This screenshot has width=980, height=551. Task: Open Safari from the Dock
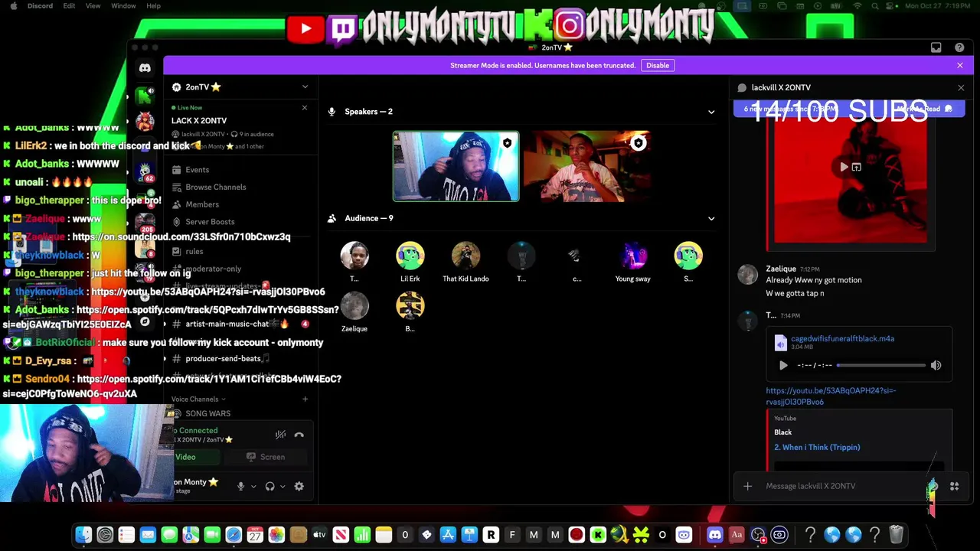[x=234, y=535]
